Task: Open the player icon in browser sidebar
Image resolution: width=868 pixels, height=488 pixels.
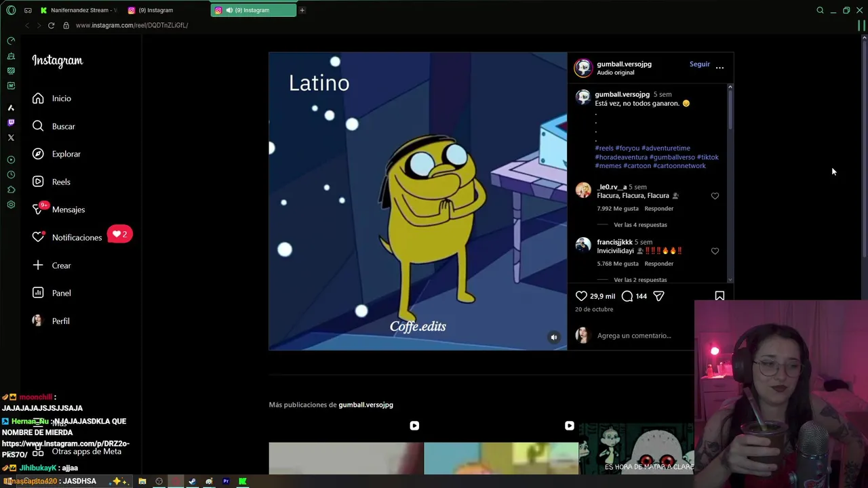Action: 11,160
